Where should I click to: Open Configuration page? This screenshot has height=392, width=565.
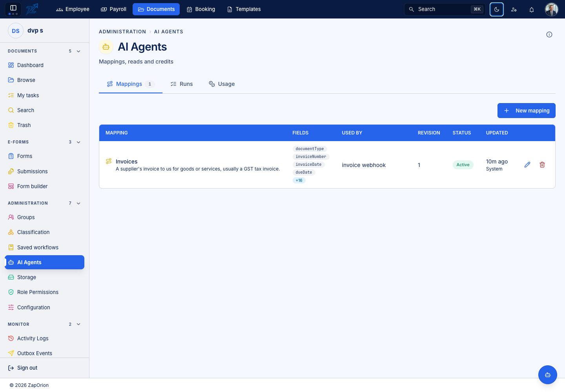click(x=44, y=307)
